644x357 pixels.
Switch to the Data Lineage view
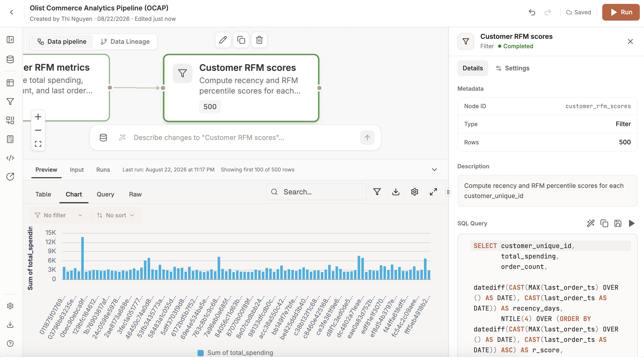pyautogui.click(x=125, y=42)
